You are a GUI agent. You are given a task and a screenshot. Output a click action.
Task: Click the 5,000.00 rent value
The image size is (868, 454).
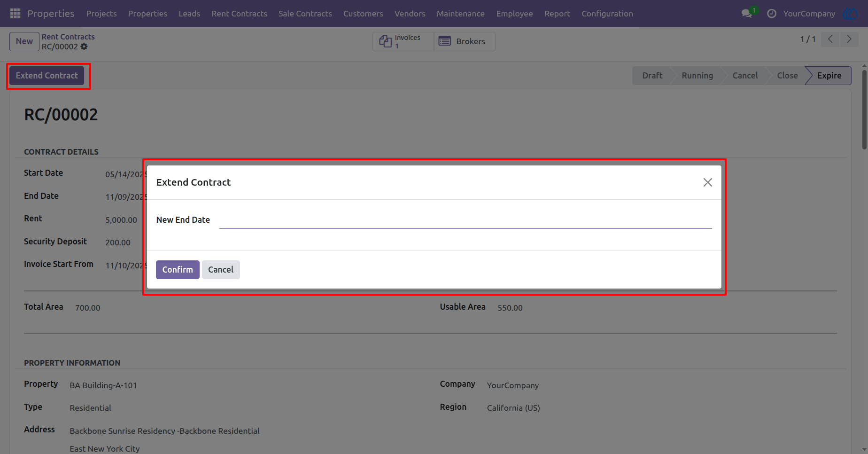pyautogui.click(x=121, y=220)
